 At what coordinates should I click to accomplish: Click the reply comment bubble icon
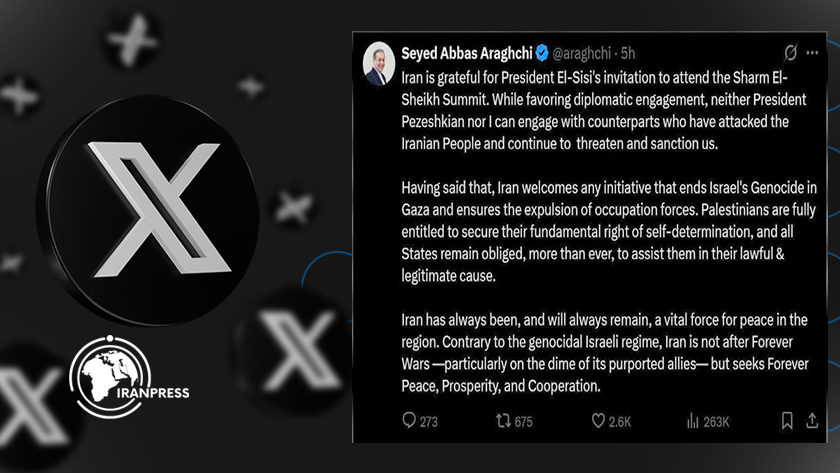coord(408,421)
